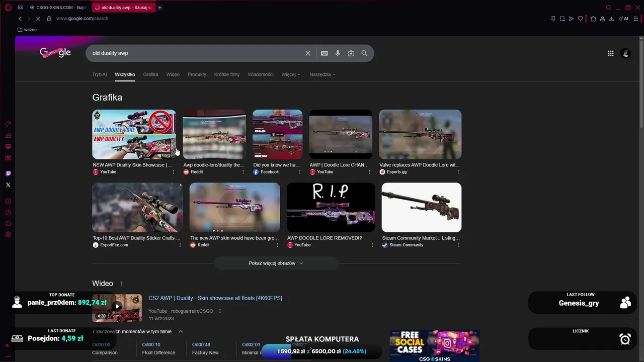Open options menu for EsportFire.com image
Viewport: 644px width, 362px height.
[180, 245]
